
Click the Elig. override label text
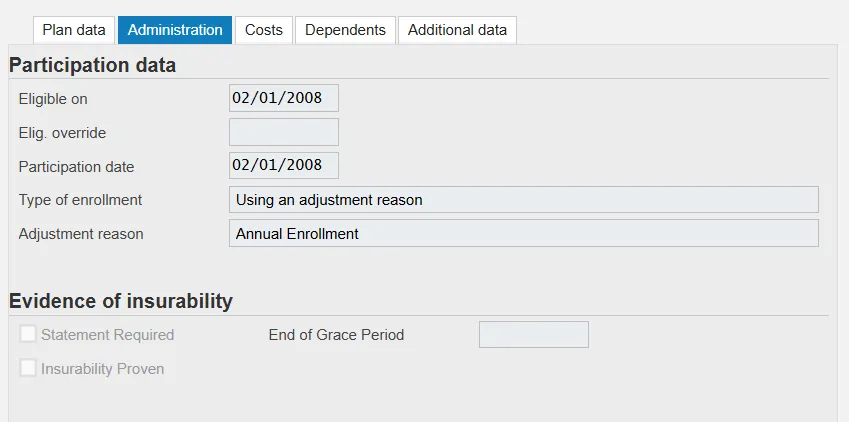62,132
